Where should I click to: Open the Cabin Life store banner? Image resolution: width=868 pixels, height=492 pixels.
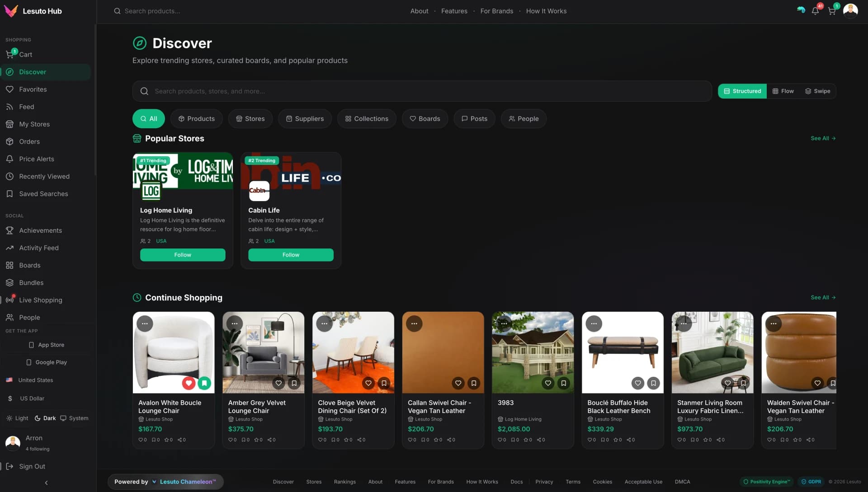(291, 171)
